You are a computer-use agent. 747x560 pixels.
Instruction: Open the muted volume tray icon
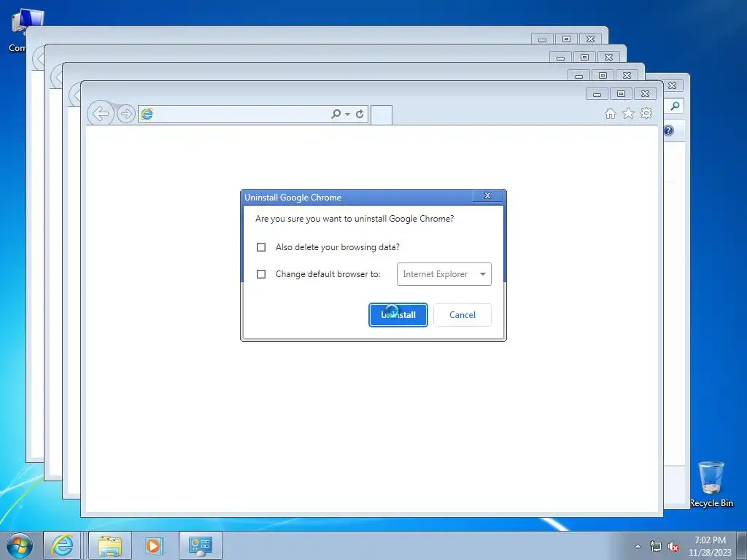673,547
